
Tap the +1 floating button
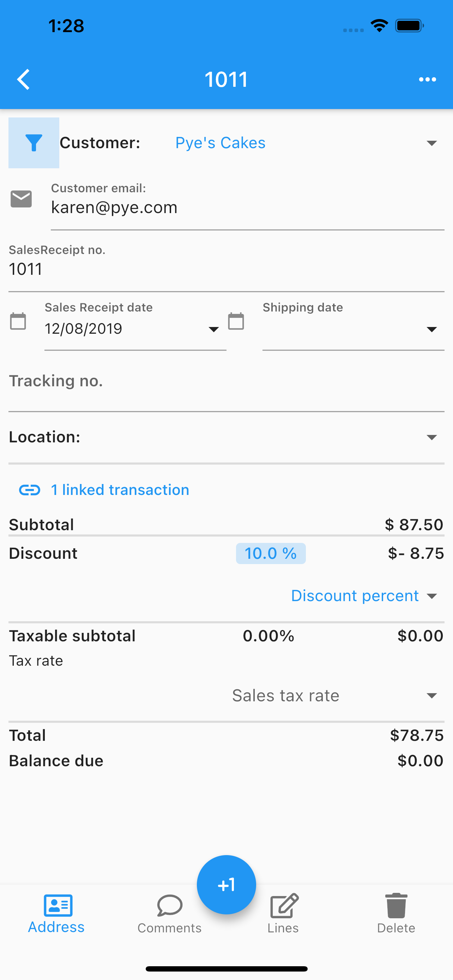pyautogui.click(x=226, y=884)
